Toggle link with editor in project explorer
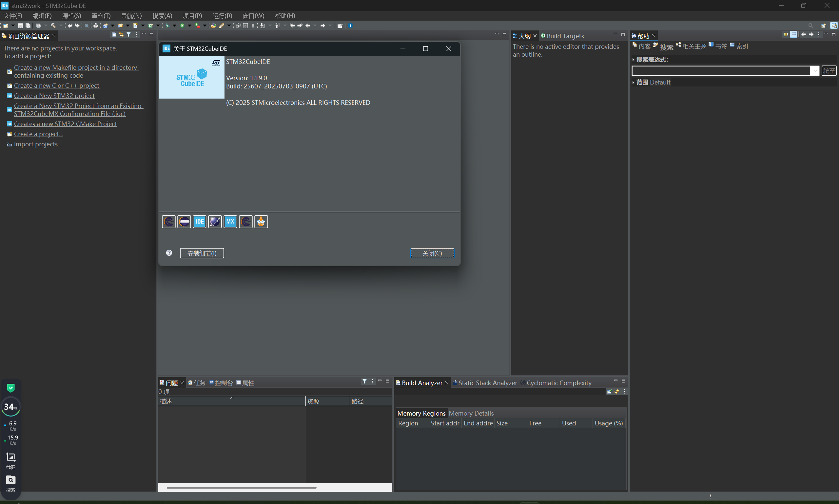 121,35
